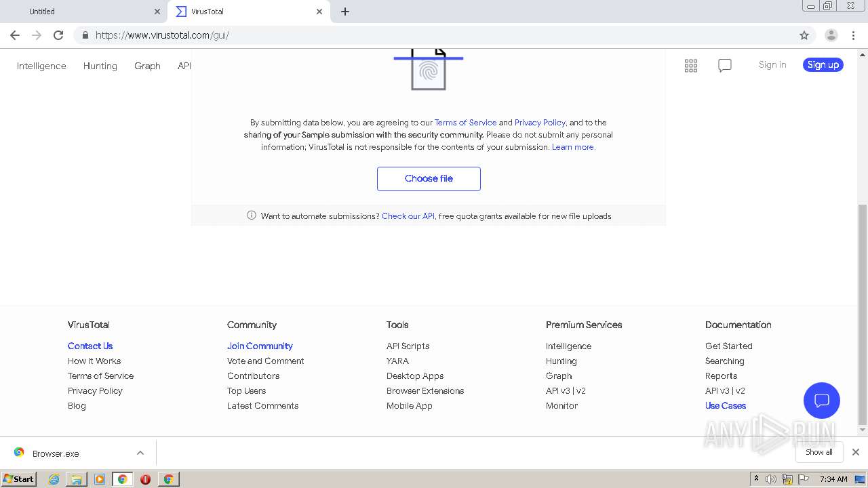Go forward to next page
This screenshot has height=488, width=868.
tap(37, 35)
